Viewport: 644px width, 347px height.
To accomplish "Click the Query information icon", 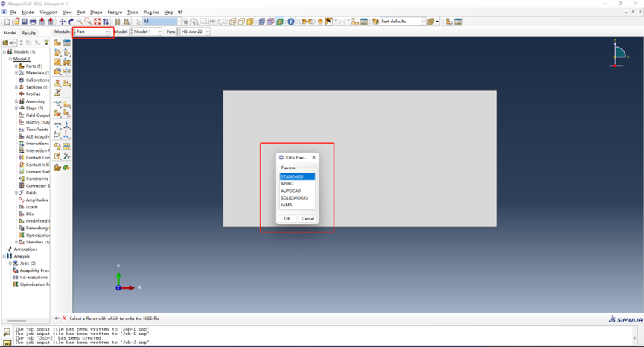I will (291, 22).
